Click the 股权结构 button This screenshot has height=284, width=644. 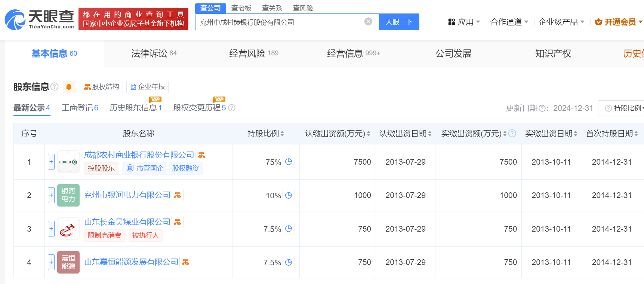click(x=101, y=87)
